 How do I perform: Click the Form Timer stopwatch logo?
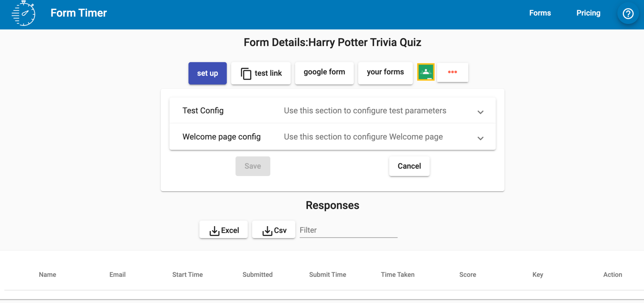pos(23,13)
